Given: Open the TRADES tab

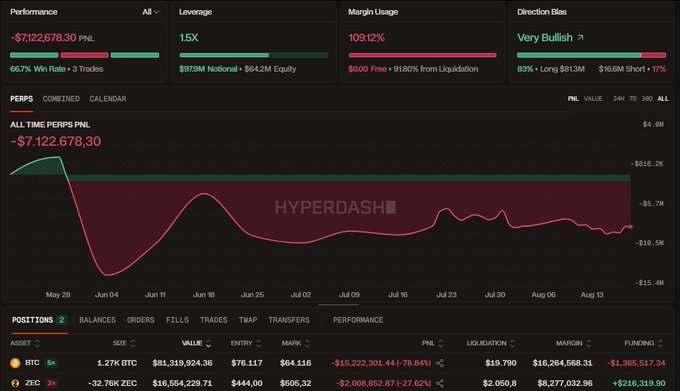Looking at the screenshot, I should click(x=213, y=320).
